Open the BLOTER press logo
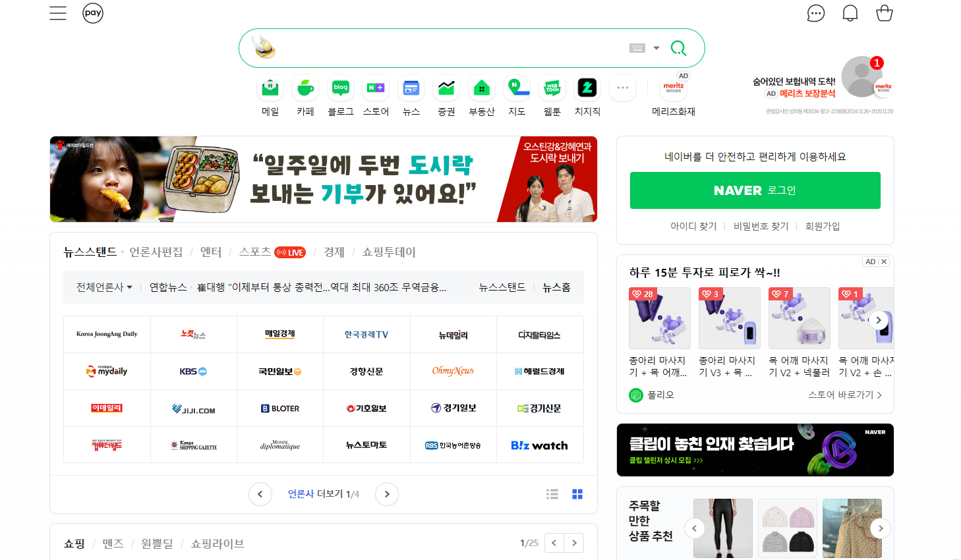This screenshot has height=560, width=961. pos(280,408)
